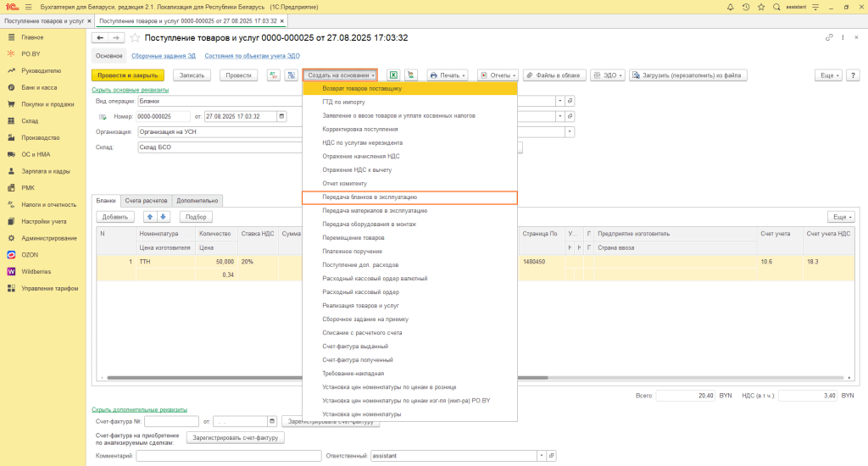The height and width of the screenshot is (466, 868).
Task: Click Зарегистрировать счет-фактуру button in анализируемым сделкам row
Action: [236, 438]
